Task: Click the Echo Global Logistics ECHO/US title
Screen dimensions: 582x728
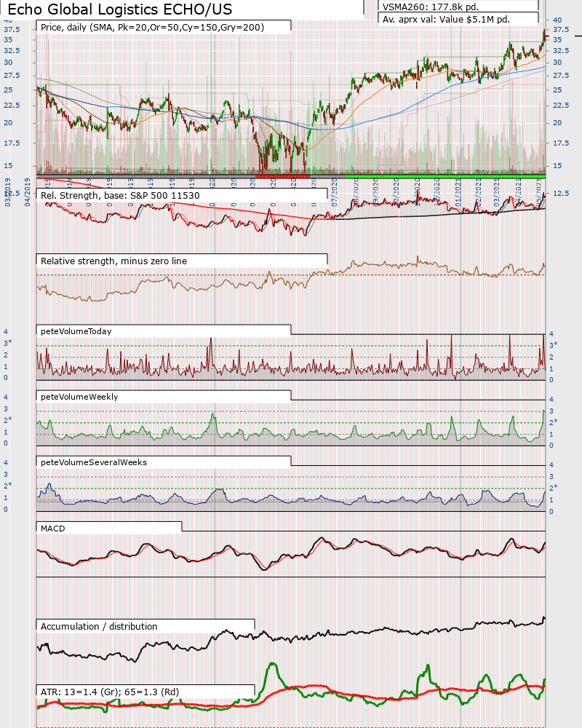Action: point(120,9)
